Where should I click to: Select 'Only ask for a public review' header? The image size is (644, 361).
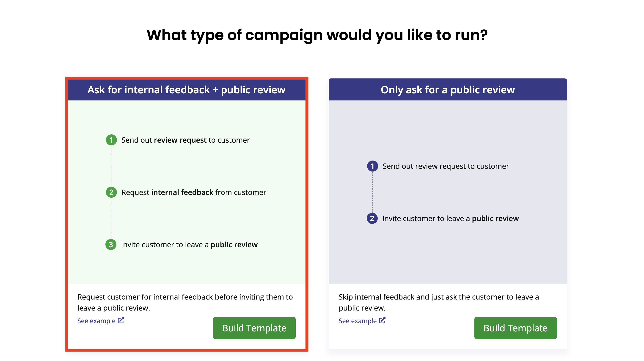click(448, 90)
